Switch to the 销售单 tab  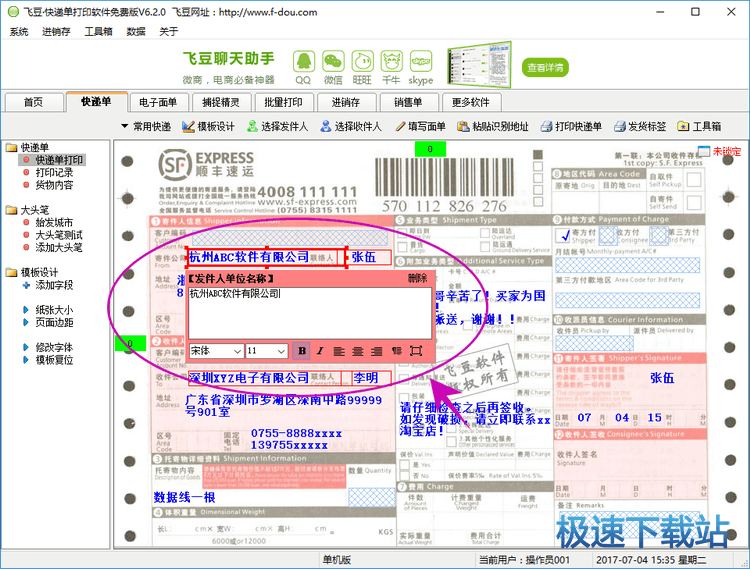408,102
